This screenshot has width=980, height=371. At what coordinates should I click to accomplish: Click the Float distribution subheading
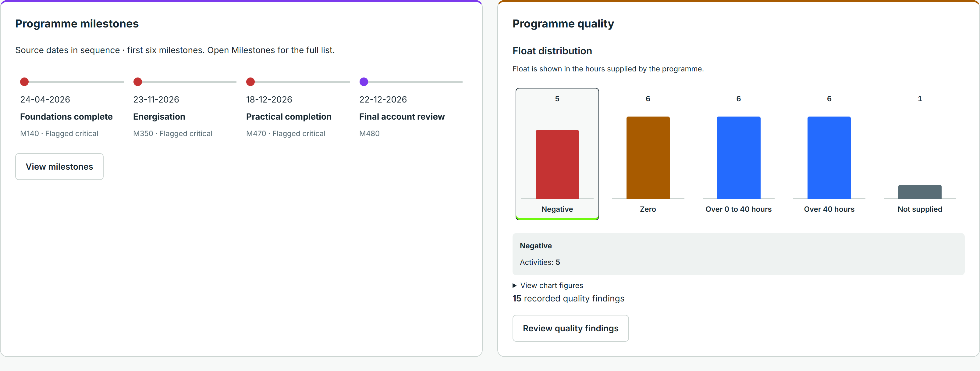552,51
